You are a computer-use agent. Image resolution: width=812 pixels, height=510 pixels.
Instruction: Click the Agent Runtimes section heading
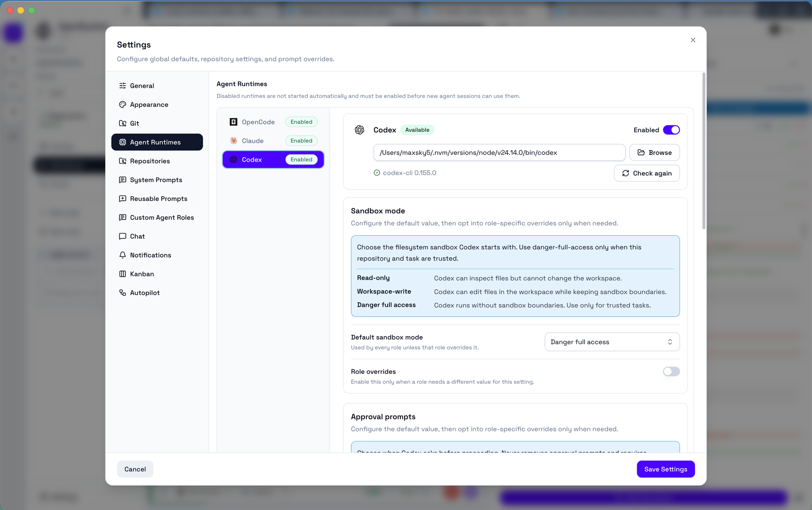(x=242, y=84)
